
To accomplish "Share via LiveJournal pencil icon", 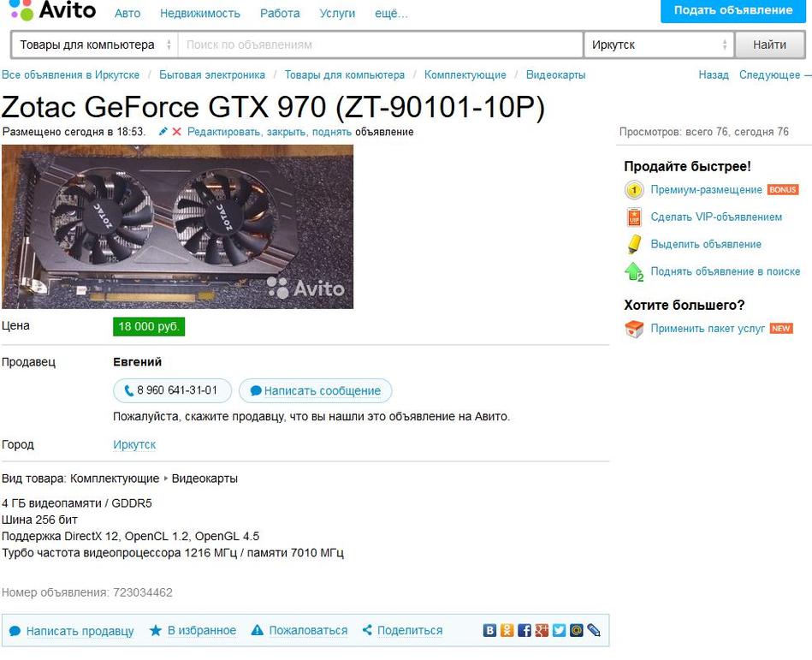I will (594, 630).
